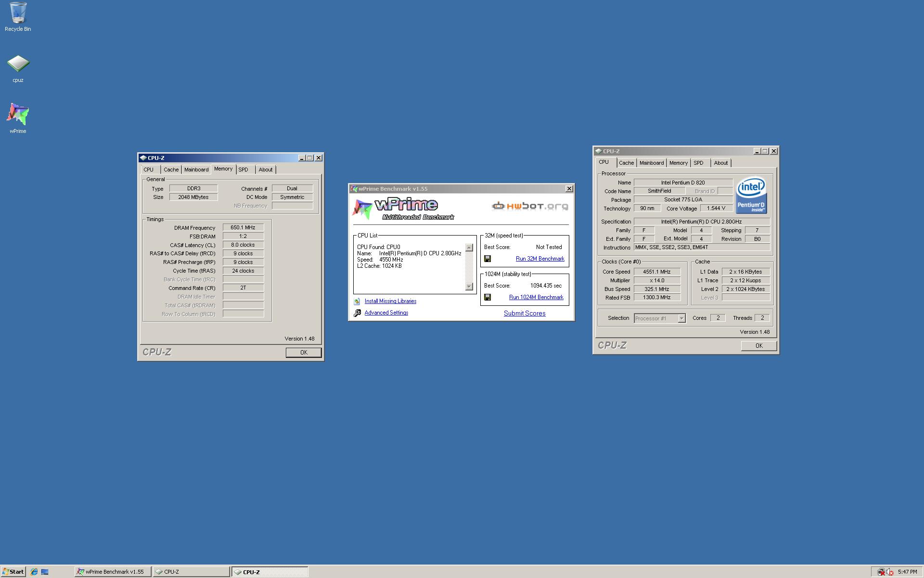Click the DRAM Frequency value 650.1 MHz
The image size is (924, 578).
click(x=243, y=228)
